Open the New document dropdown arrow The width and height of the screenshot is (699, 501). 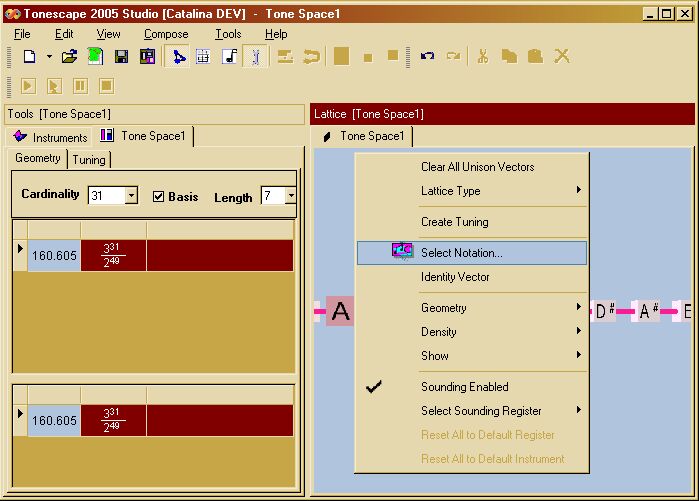(x=49, y=57)
